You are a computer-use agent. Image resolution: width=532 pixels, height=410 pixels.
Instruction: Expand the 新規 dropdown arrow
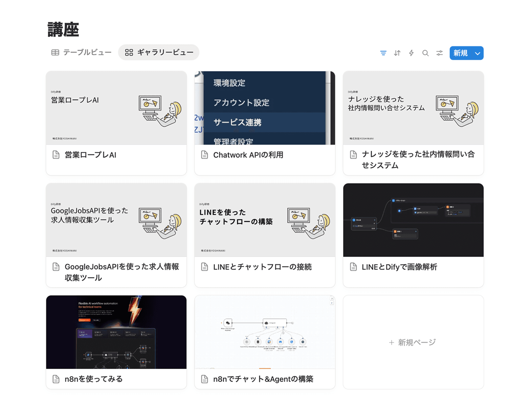pyautogui.click(x=478, y=53)
